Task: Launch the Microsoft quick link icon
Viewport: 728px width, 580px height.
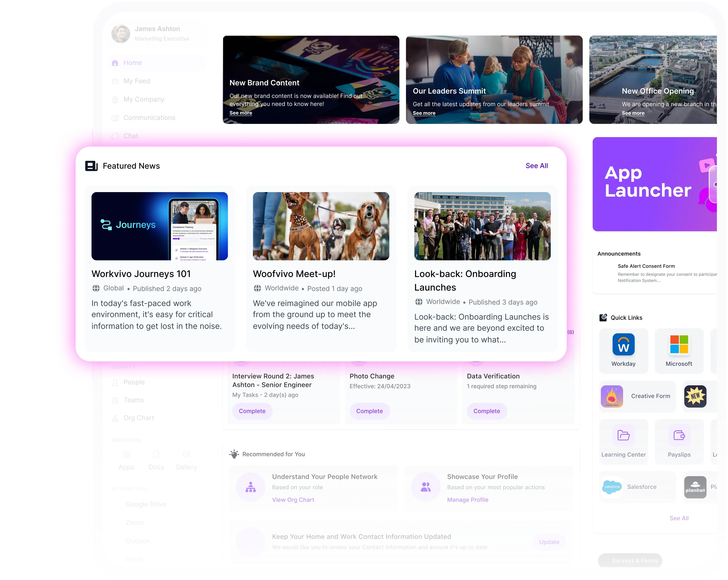Action: pyautogui.click(x=679, y=344)
